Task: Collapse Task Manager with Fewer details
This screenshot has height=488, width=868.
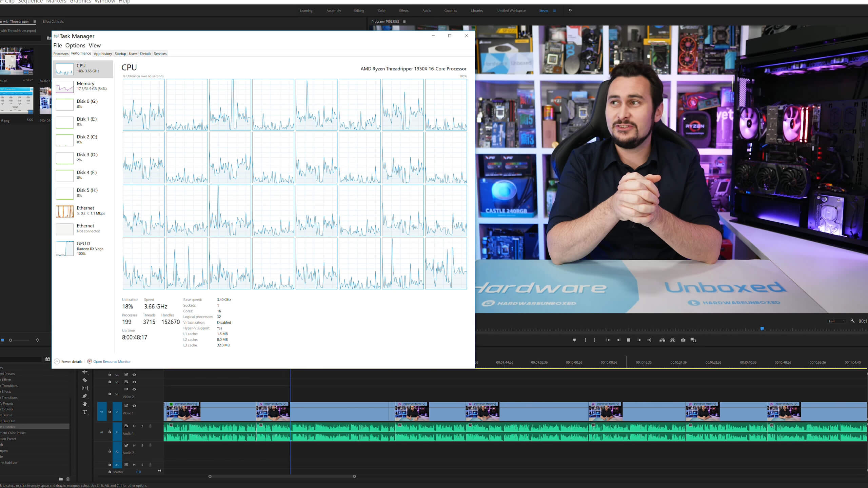Action: (68, 362)
